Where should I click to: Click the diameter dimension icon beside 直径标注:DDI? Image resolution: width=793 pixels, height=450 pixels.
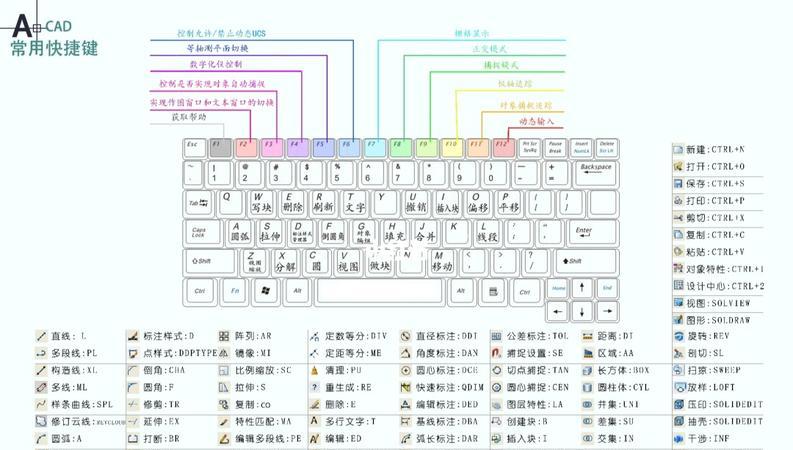tap(406, 336)
